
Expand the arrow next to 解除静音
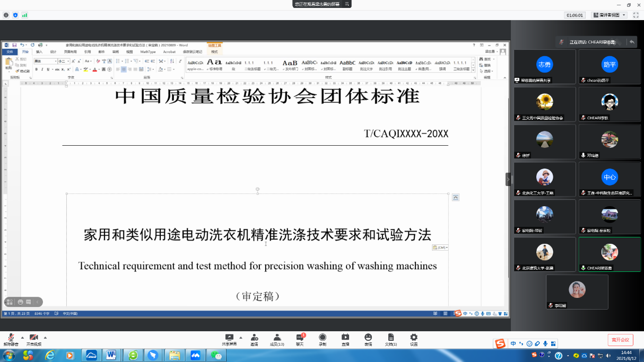[22, 337]
